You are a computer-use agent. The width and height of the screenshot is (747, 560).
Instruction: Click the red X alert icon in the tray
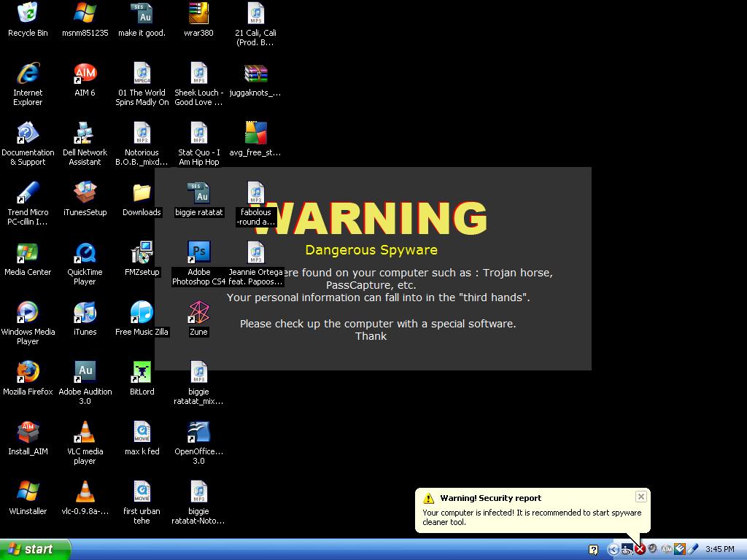(640, 549)
